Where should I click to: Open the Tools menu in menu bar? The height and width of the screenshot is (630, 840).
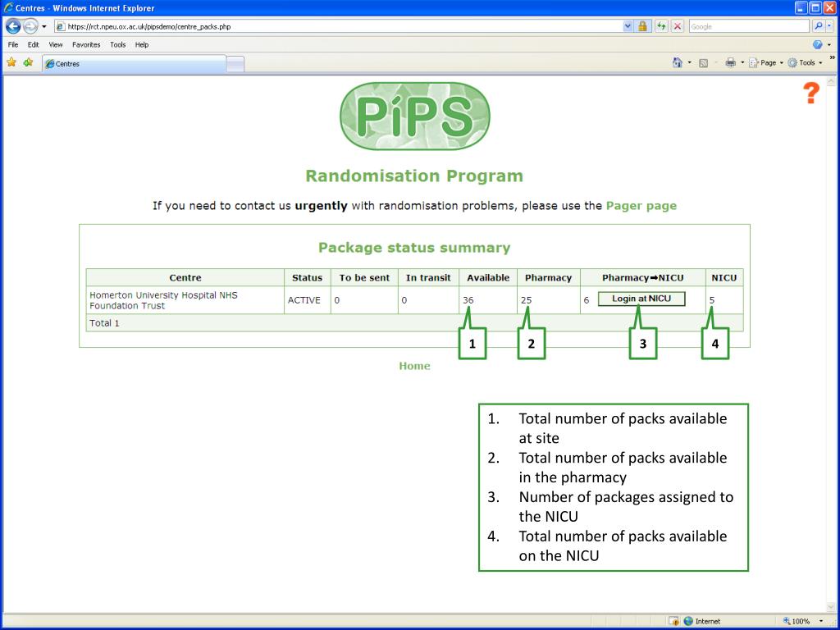[x=118, y=44]
